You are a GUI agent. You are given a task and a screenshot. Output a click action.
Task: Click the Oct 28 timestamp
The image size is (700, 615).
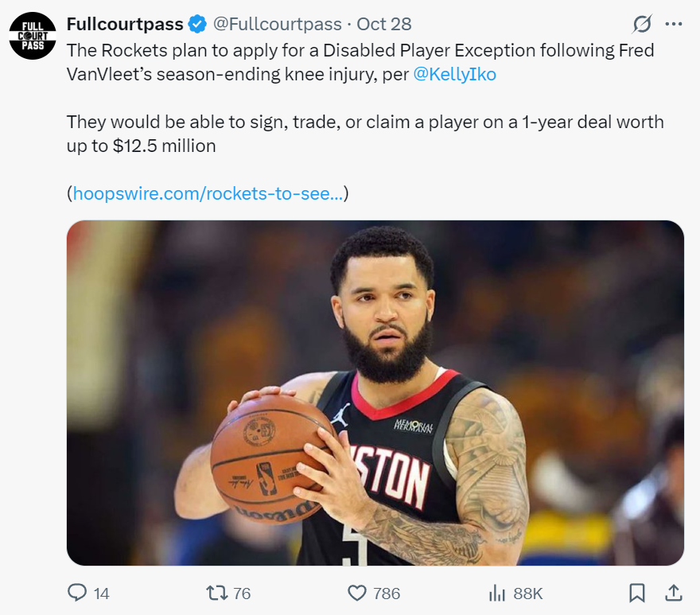(x=384, y=24)
